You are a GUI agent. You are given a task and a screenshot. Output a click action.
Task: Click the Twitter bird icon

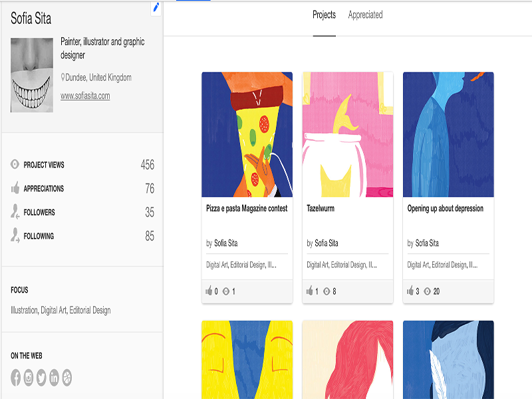click(41, 378)
